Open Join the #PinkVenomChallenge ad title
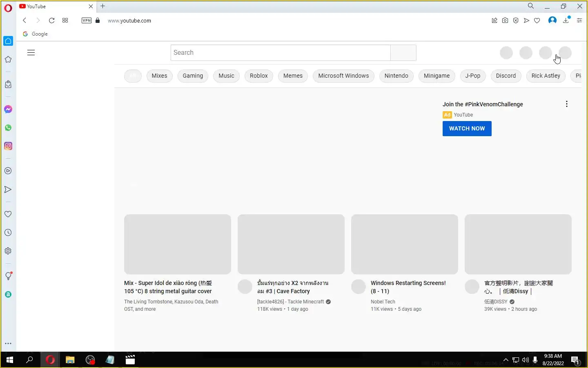Image resolution: width=588 pixels, height=368 pixels. 483,104
